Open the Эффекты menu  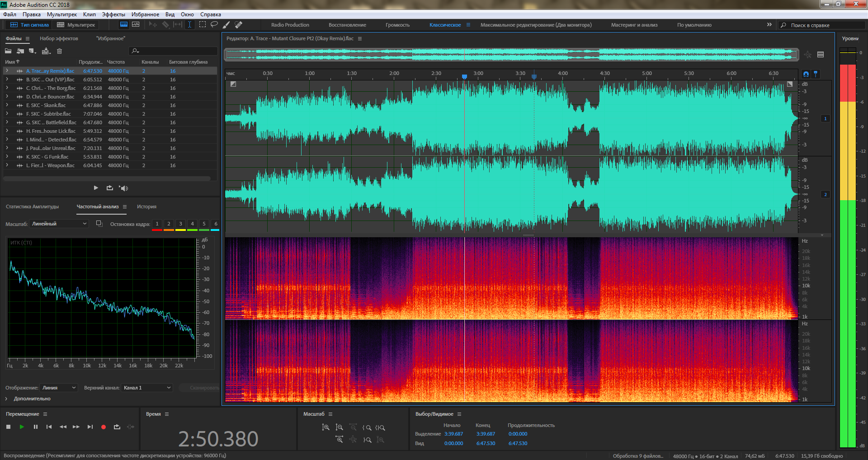tap(113, 14)
